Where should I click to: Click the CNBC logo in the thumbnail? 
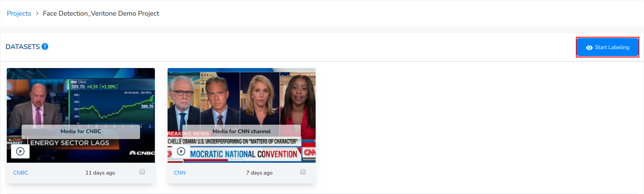142,153
